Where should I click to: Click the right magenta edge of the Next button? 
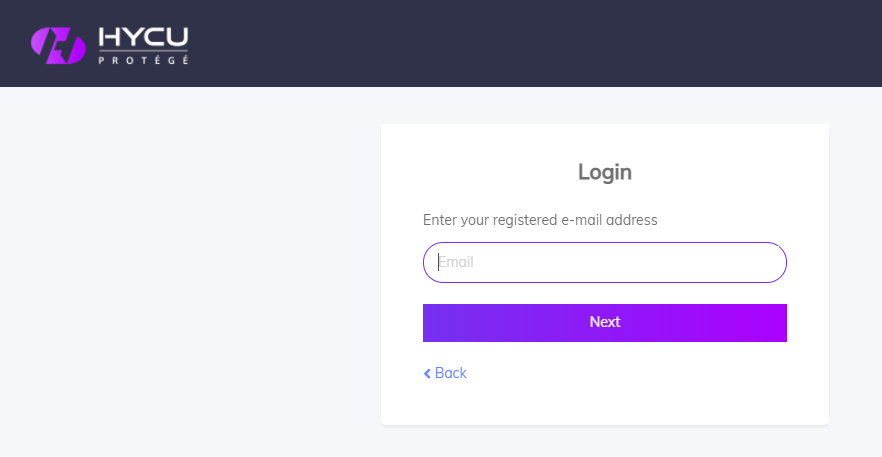(780, 323)
